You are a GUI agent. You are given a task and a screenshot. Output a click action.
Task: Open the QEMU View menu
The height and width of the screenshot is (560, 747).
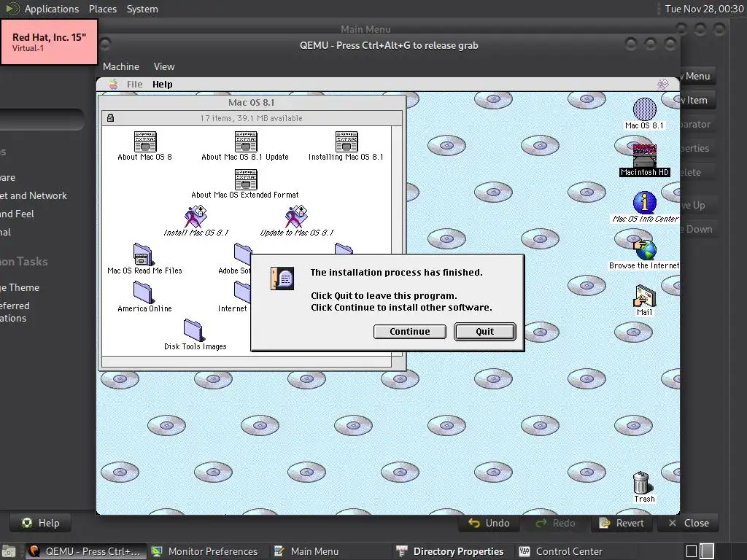pyautogui.click(x=164, y=66)
